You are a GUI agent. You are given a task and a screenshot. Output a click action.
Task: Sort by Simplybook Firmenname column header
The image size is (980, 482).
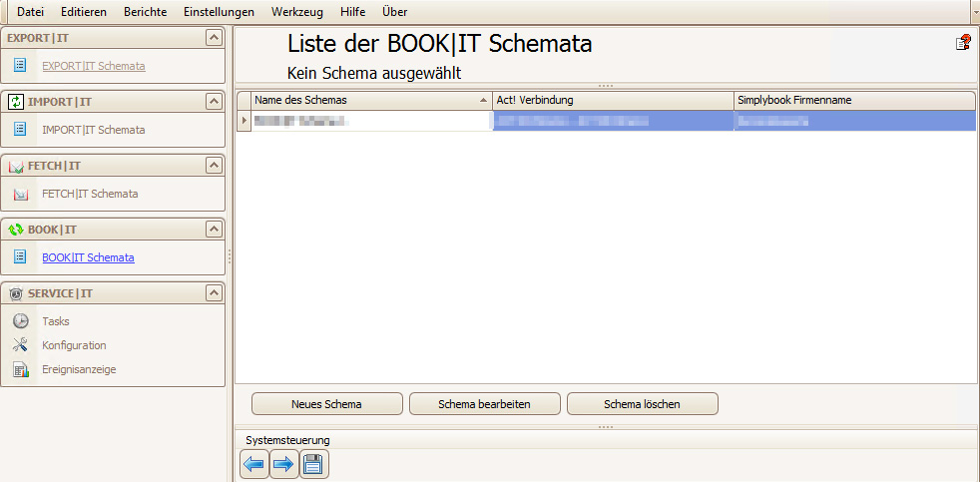pos(854,100)
